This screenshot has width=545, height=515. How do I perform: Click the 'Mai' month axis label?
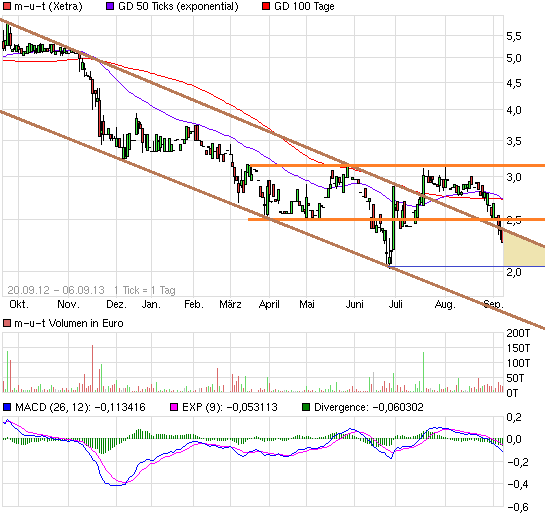tap(307, 304)
